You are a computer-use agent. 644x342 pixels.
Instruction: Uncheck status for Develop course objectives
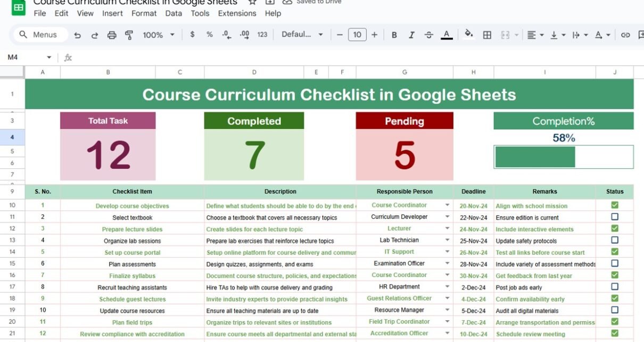[x=615, y=205]
